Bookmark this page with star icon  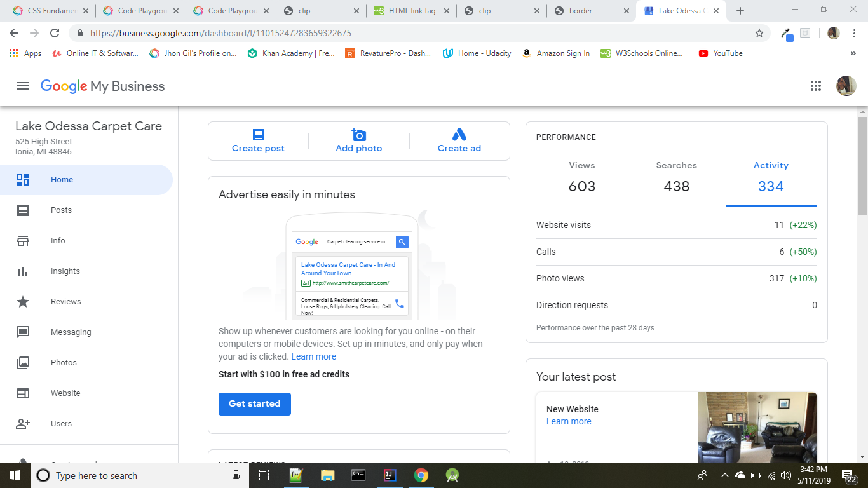[759, 33]
